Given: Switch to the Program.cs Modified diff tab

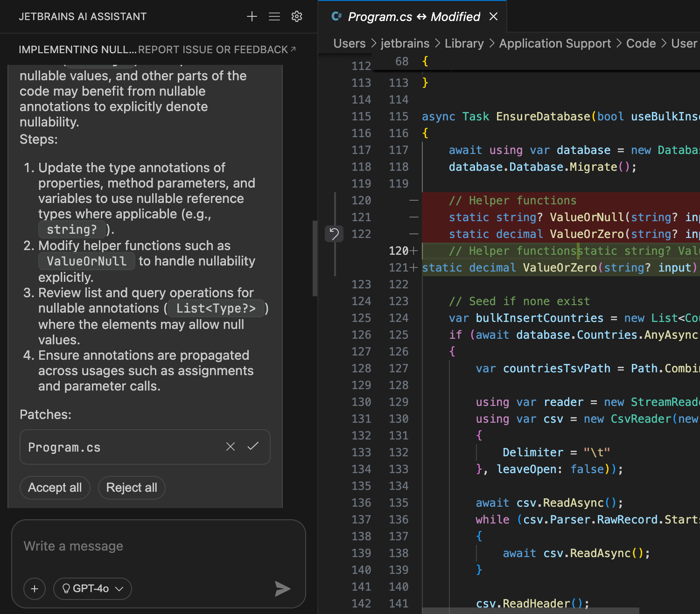Looking at the screenshot, I should [413, 16].
